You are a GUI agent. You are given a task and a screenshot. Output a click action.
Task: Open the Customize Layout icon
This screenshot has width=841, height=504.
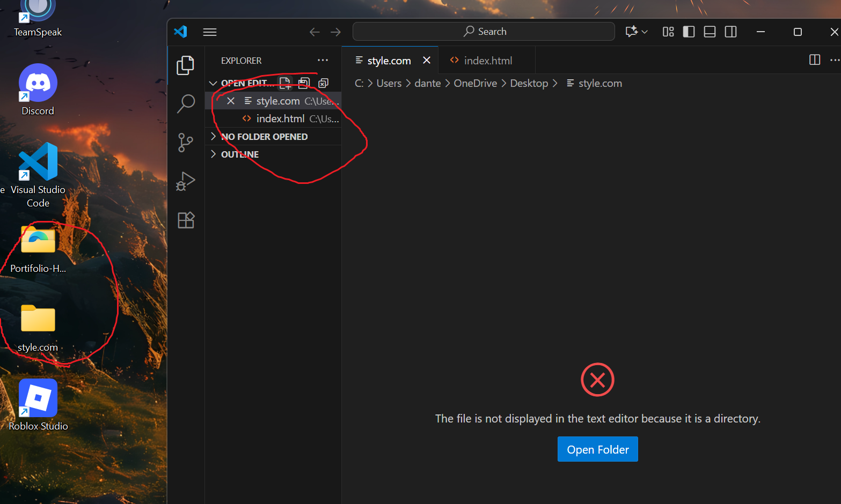click(x=668, y=32)
